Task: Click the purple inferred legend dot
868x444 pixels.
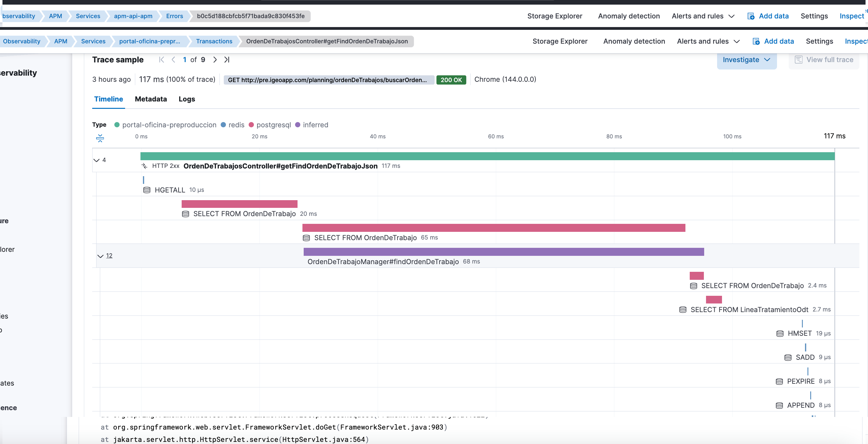Action: (x=298, y=125)
